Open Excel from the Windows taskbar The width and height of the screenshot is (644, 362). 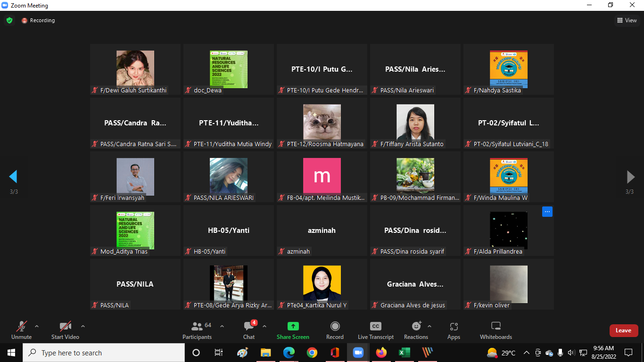coord(404,353)
